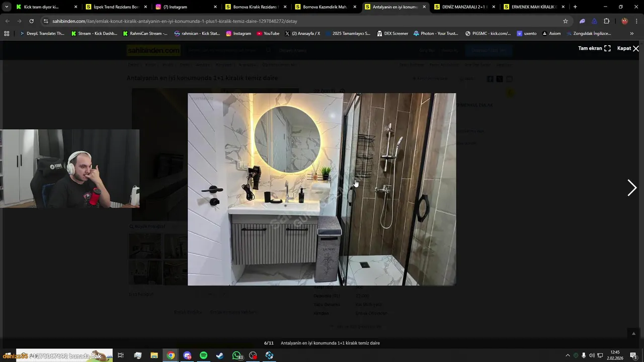Open the volume control in system tray
The image size is (644, 362).
point(592,355)
